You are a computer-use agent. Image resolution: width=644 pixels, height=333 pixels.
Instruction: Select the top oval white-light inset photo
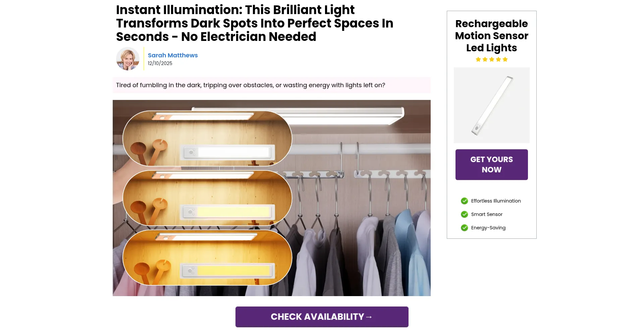click(207, 138)
